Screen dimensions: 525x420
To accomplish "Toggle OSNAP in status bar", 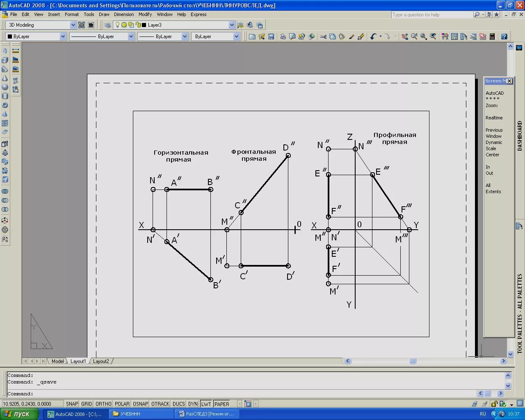I will click(x=140, y=404).
